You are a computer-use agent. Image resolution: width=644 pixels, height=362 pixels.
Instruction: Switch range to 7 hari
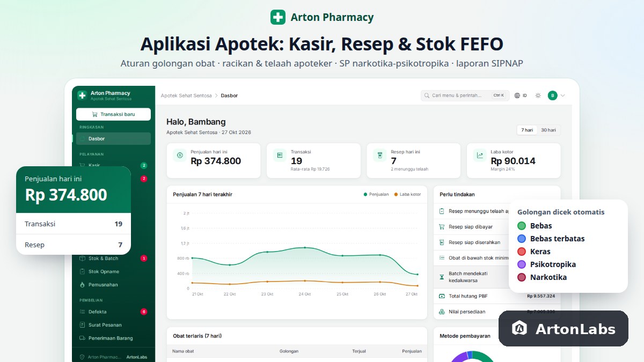click(x=527, y=130)
